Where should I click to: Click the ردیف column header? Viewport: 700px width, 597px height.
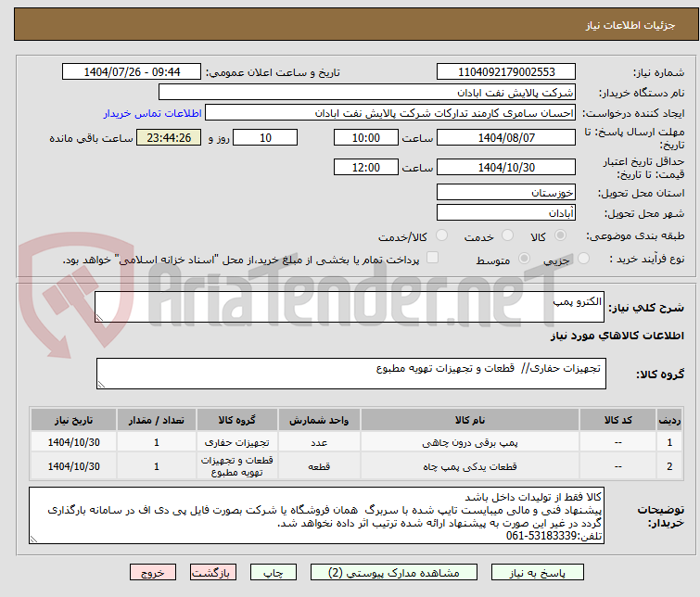point(669,420)
